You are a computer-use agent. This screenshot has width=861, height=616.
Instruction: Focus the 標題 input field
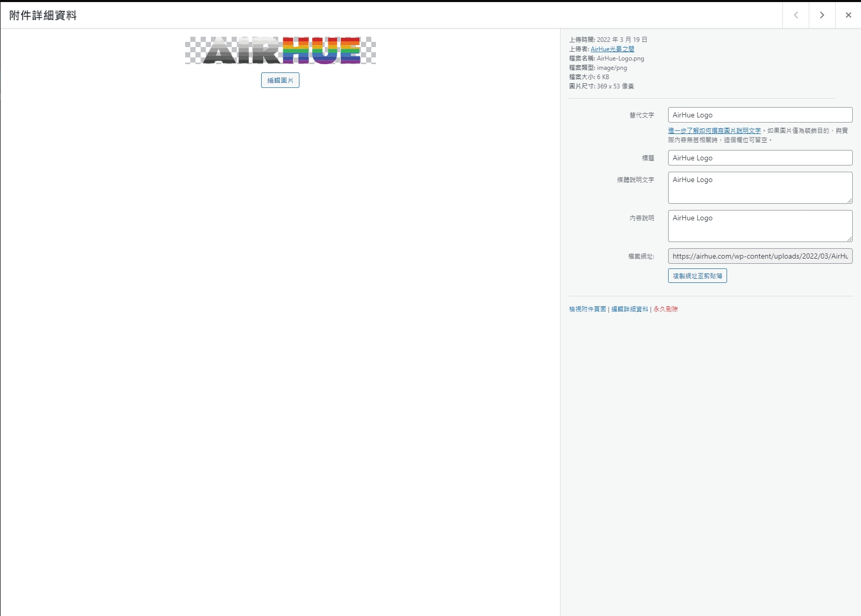point(760,158)
